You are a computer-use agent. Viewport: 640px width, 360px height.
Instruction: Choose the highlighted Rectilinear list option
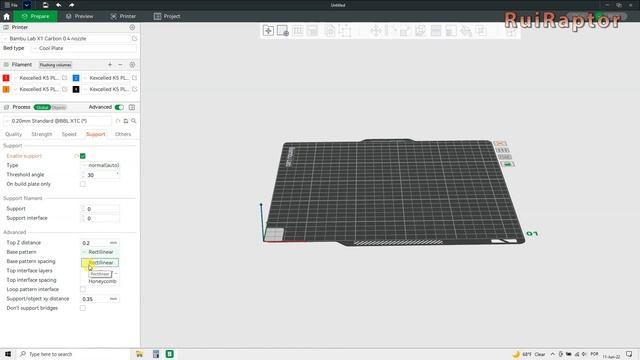100,262
